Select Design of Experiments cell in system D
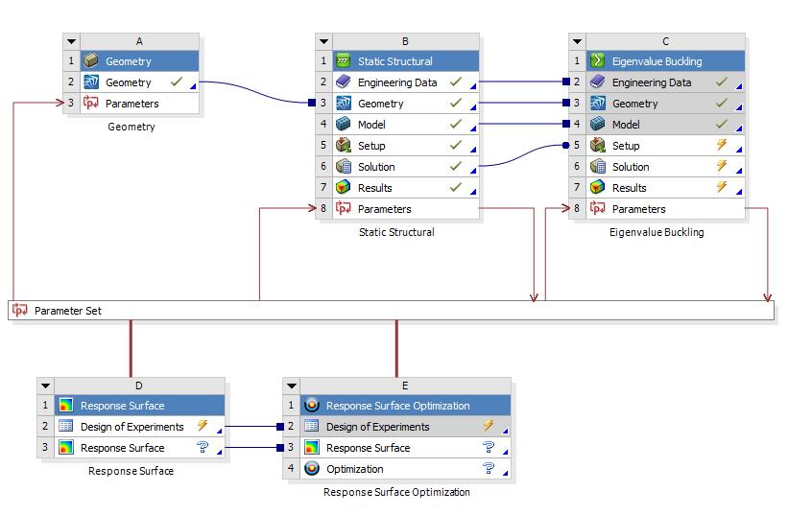The image size is (812, 515). [139, 427]
